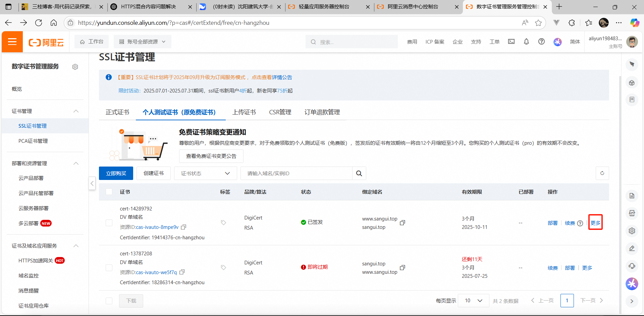Open the Aliyun hamburger navigation menu

tap(12, 42)
